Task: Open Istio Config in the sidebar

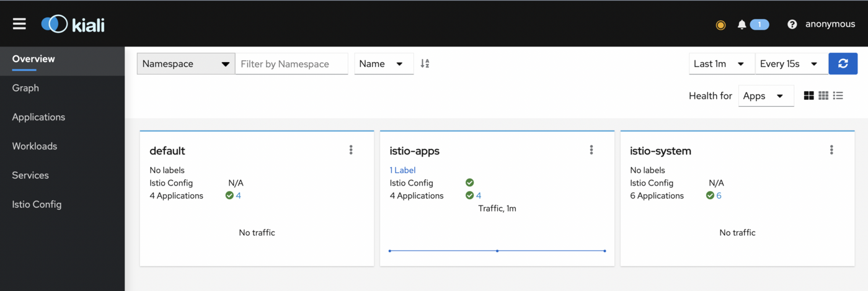Action: coord(37,204)
